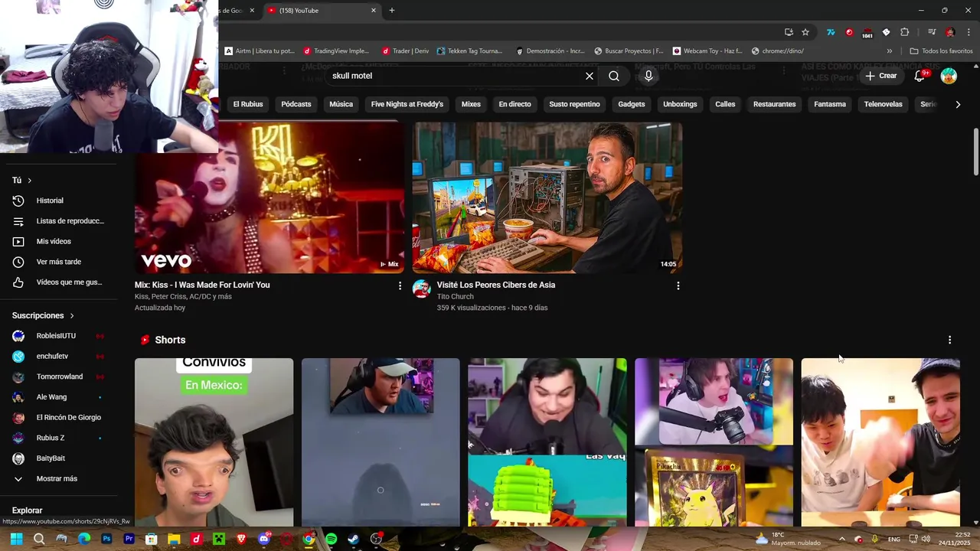Click the install app icon in address bar
Screen dimensions: 980x551
click(x=789, y=32)
